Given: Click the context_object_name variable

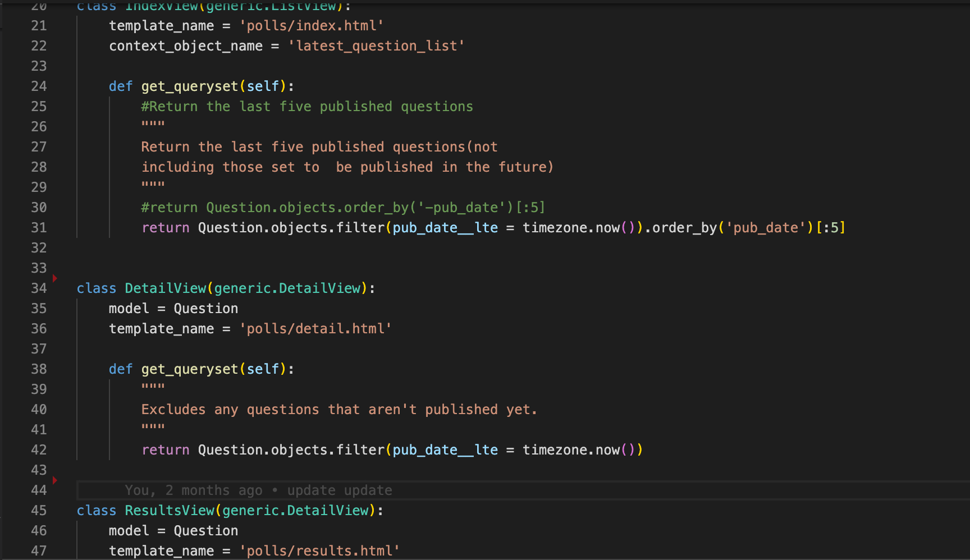Looking at the screenshot, I should point(186,46).
